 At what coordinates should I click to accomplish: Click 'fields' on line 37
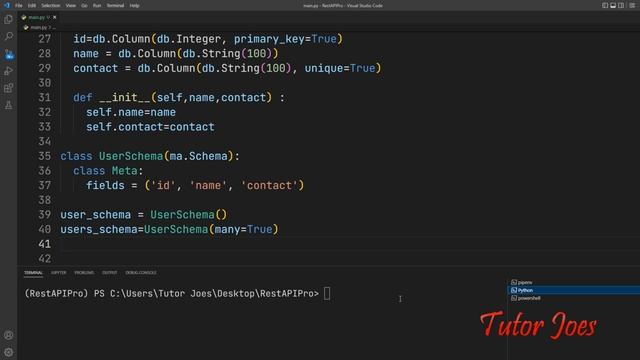(105, 185)
